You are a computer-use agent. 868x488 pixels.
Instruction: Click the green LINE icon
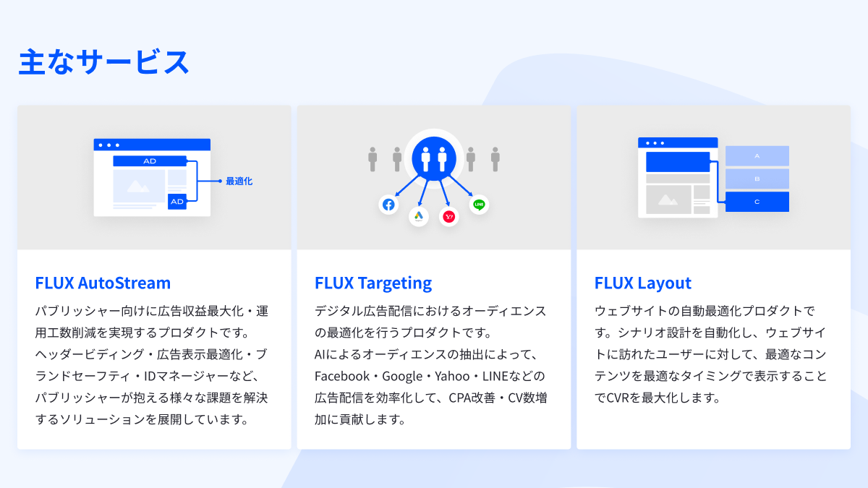(479, 205)
